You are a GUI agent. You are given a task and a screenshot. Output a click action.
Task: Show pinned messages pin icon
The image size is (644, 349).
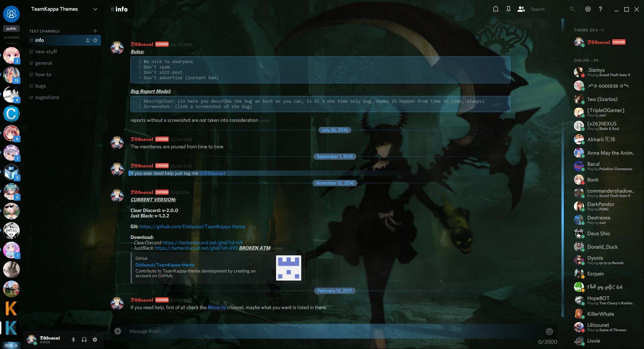508,9
